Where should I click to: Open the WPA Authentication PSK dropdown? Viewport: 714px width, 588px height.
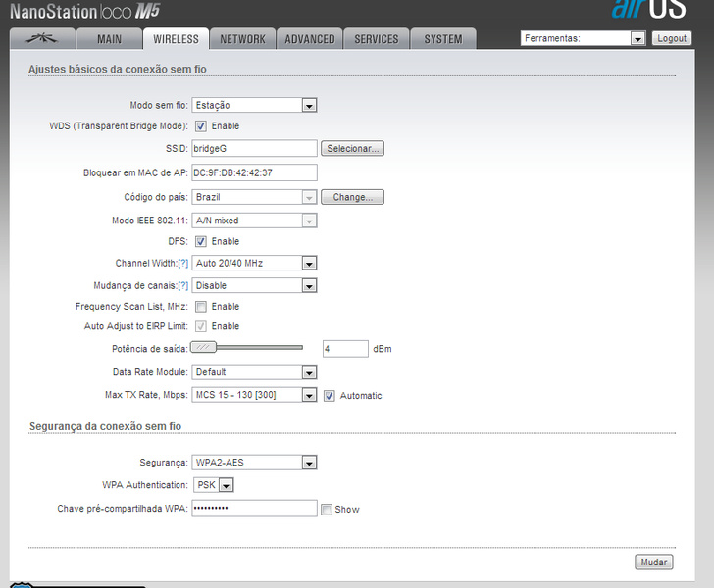click(214, 485)
